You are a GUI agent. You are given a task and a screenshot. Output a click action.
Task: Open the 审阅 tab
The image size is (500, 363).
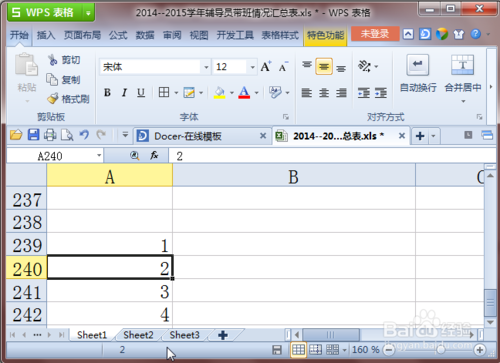172,35
